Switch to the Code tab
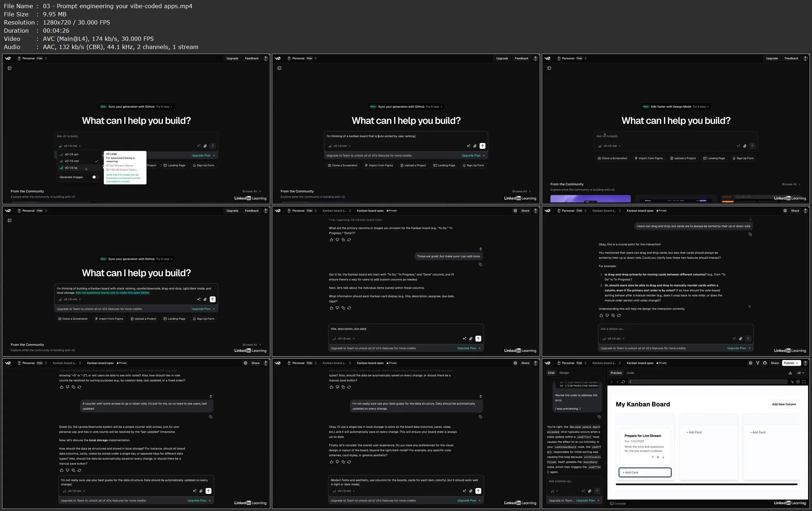This screenshot has height=511, width=812. point(630,373)
